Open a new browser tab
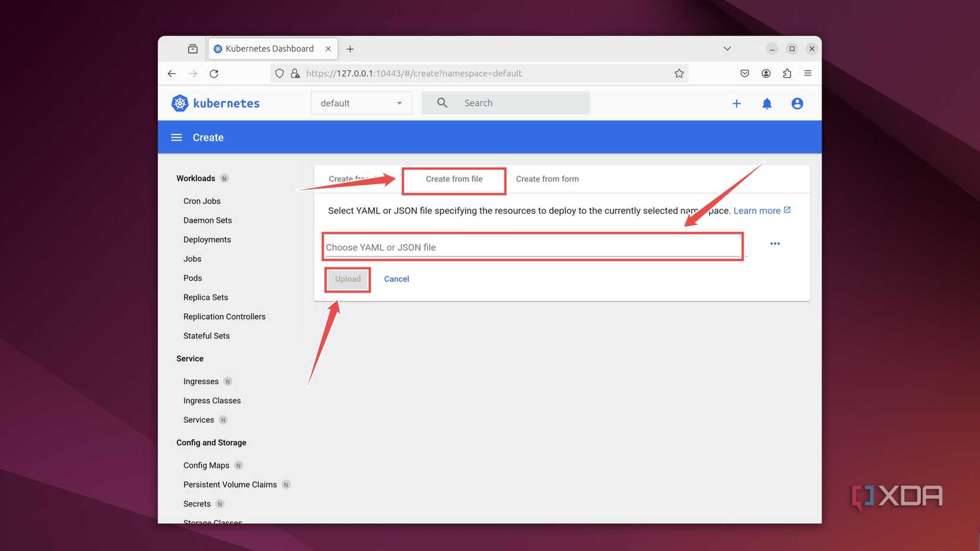 click(350, 49)
